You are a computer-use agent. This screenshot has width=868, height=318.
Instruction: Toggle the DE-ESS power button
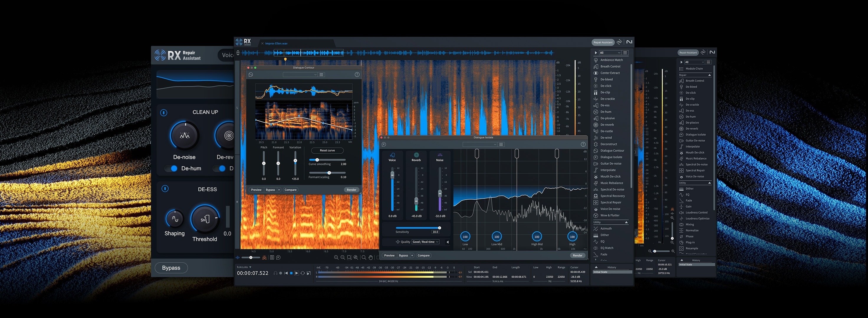165,189
